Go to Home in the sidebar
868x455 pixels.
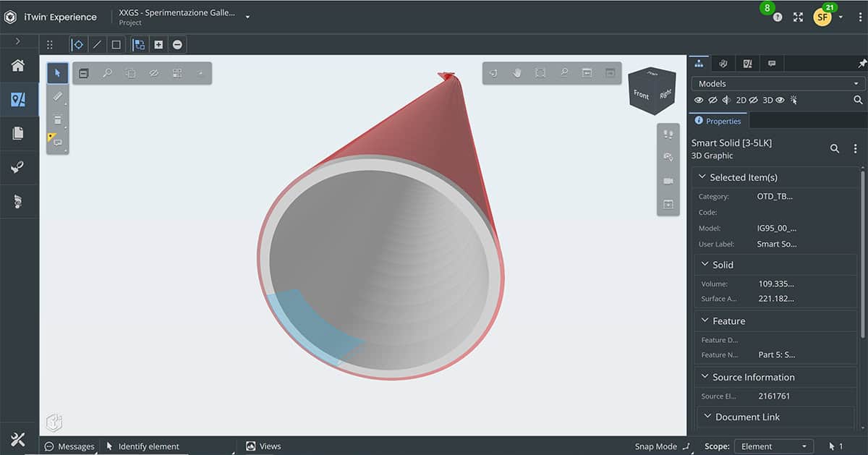[x=18, y=66]
